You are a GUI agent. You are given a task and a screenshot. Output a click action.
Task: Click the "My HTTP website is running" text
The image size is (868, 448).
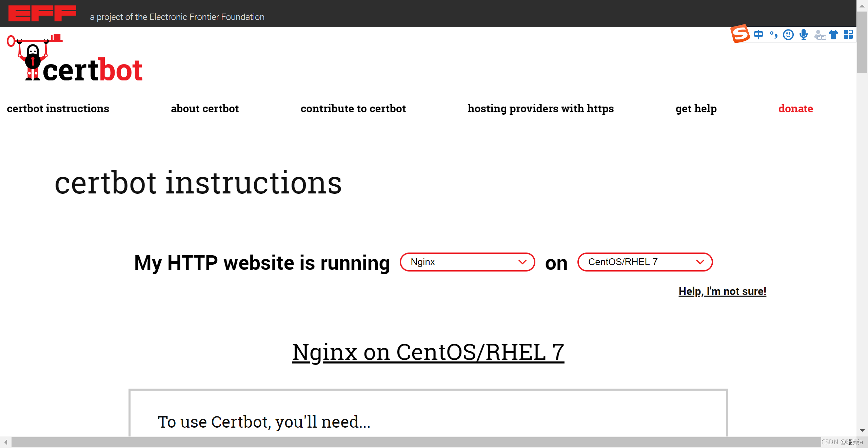(262, 263)
